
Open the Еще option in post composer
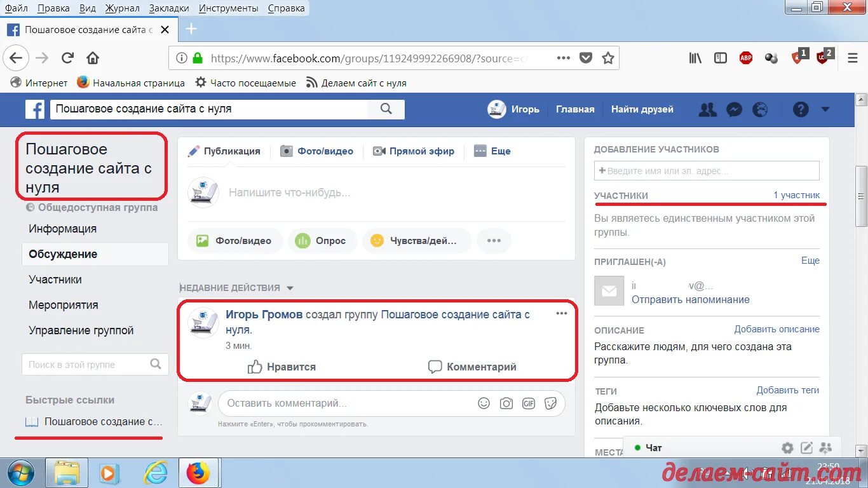492,151
